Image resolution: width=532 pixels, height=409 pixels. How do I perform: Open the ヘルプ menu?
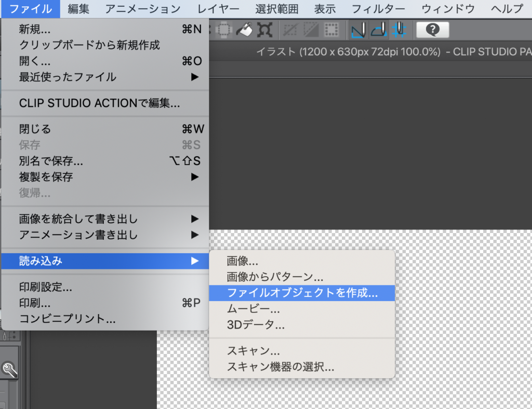507,9
